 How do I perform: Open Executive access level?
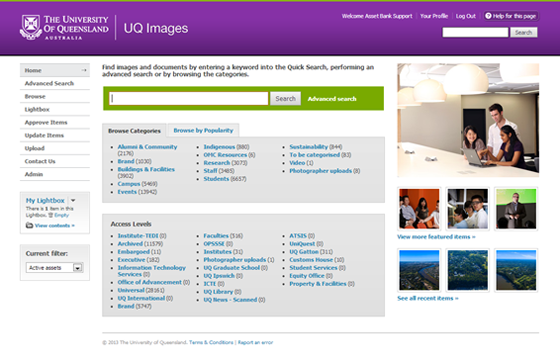point(131,260)
